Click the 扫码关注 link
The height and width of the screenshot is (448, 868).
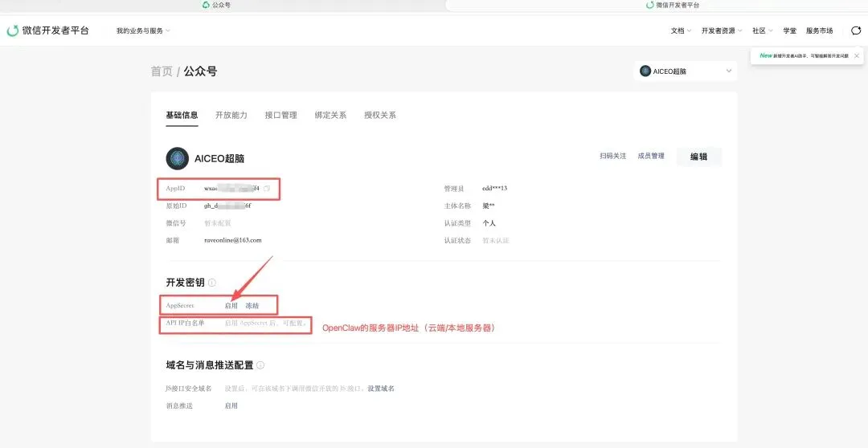[612, 157]
